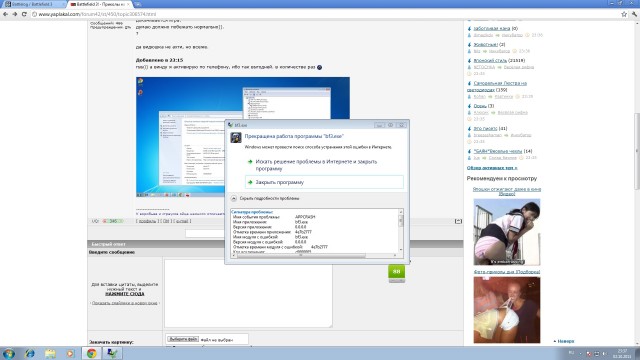
Task: Open the 'Японский стиль' sidebar topic
Action: pyautogui.click(x=490, y=60)
